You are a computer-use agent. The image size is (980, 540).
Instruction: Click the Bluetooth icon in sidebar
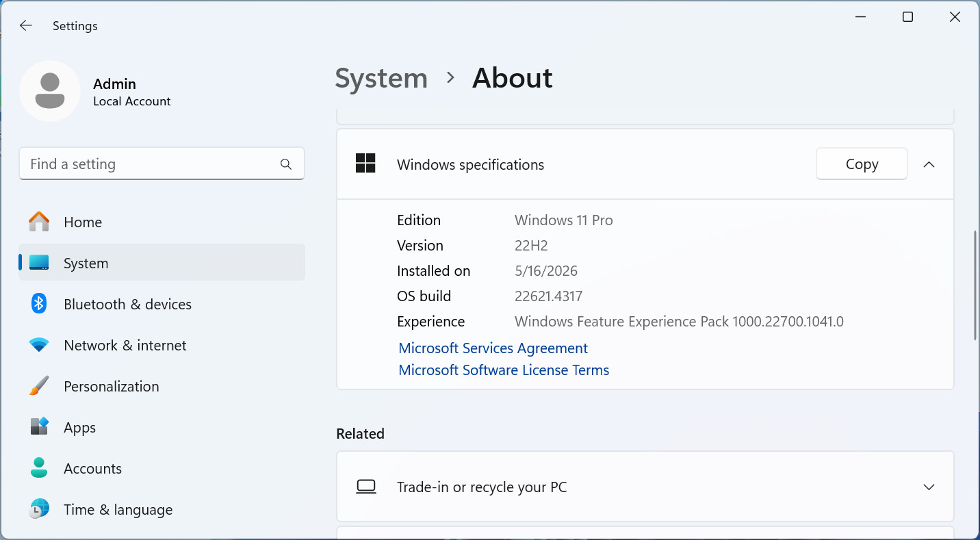[39, 304]
